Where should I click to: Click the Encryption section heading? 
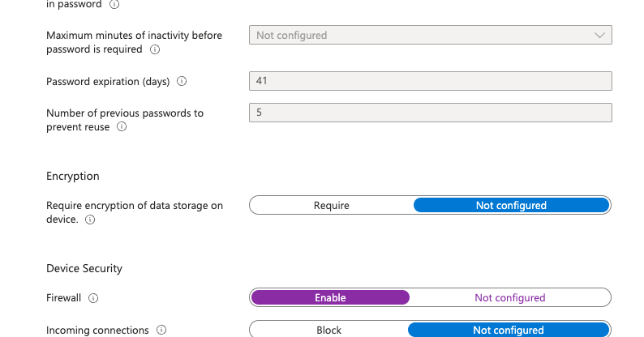pyautogui.click(x=73, y=177)
